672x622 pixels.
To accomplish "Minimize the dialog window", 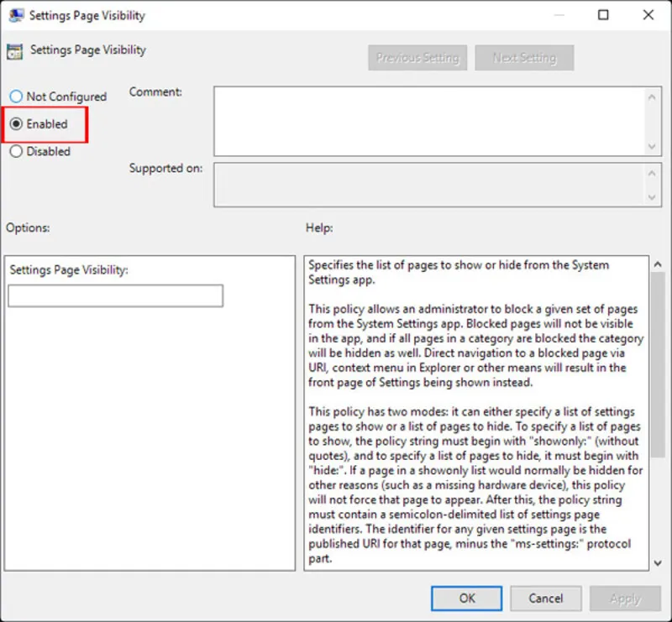I will point(559,15).
